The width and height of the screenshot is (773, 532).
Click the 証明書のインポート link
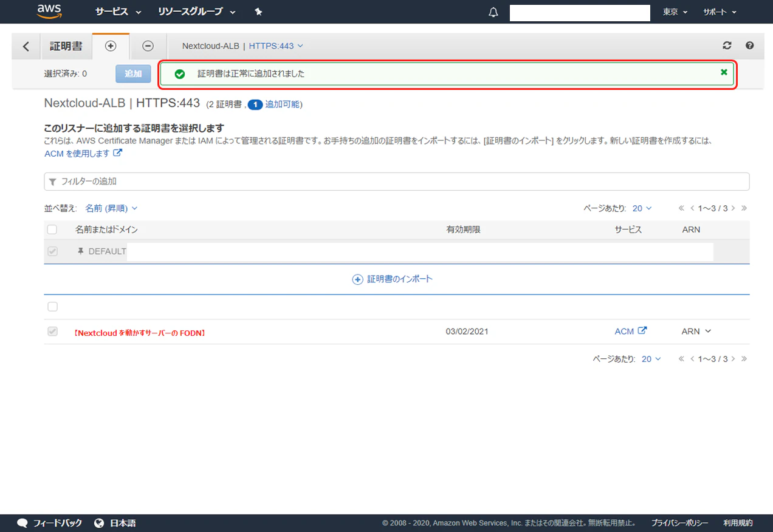pyautogui.click(x=400, y=279)
